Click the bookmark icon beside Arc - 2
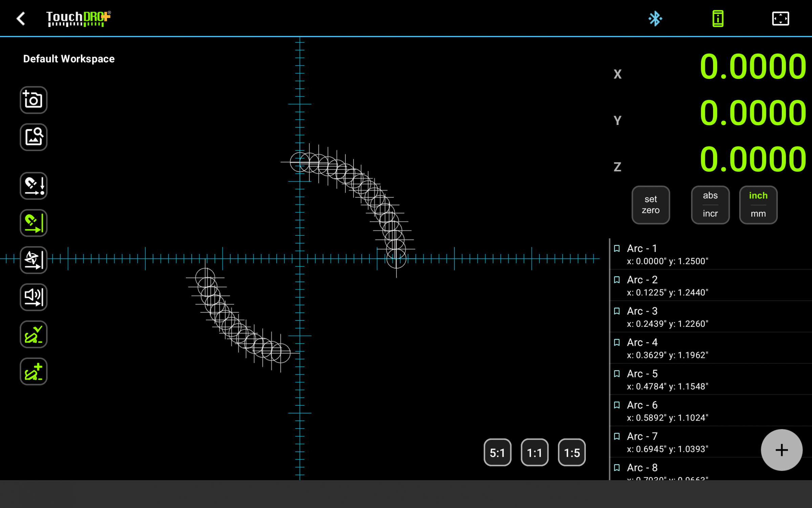This screenshot has height=508, width=812. coord(617,280)
